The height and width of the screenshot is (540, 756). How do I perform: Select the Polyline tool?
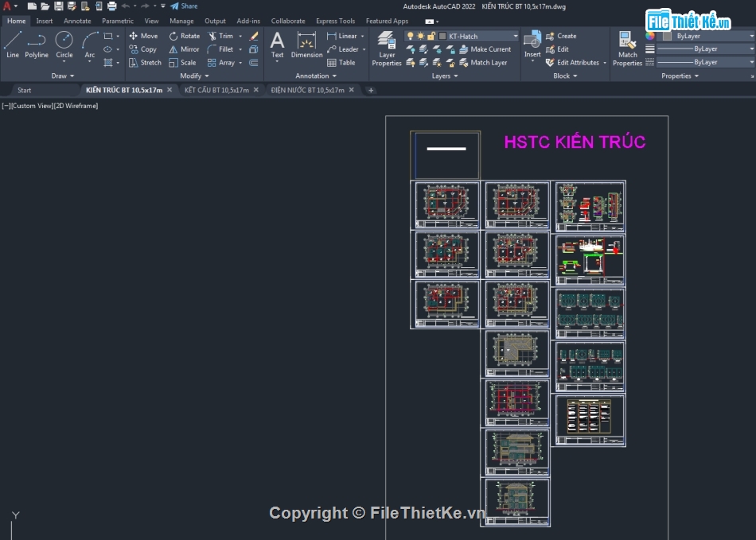(37, 45)
